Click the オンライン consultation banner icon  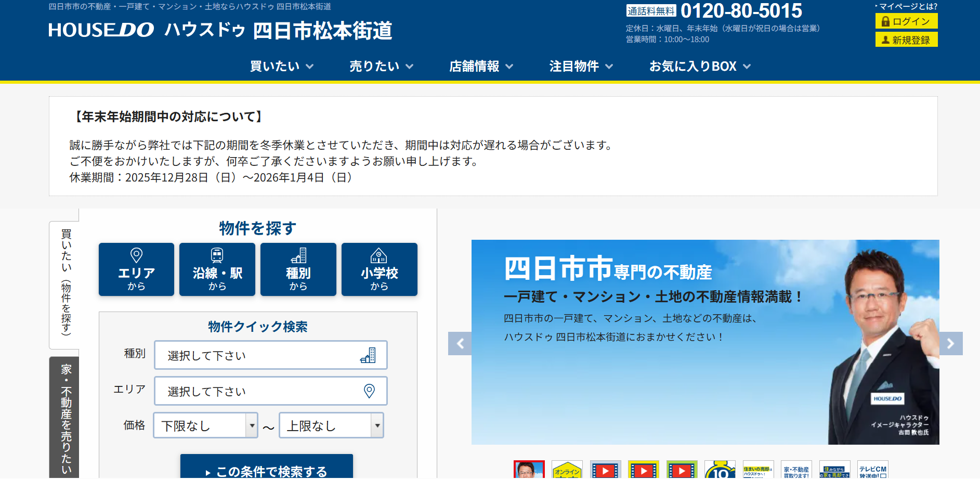[567, 470]
